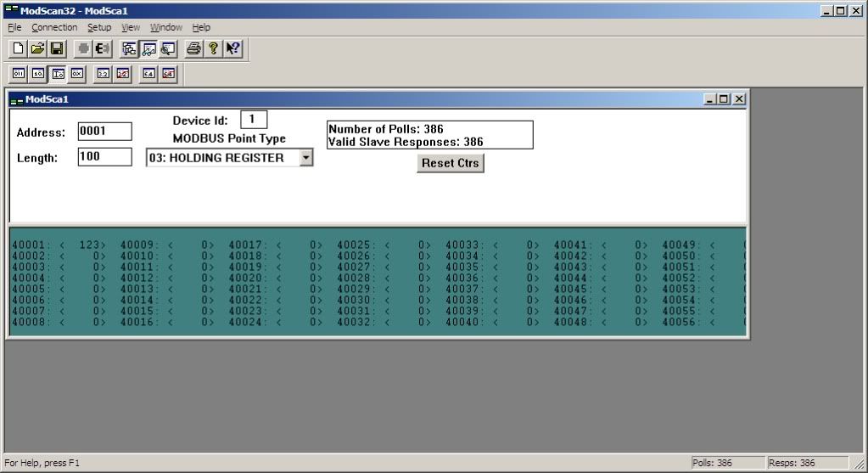The height and width of the screenshot is (473, 868).
Task: Select register 40033 entry
Action: pyautogui.click(x=492, y=245)
